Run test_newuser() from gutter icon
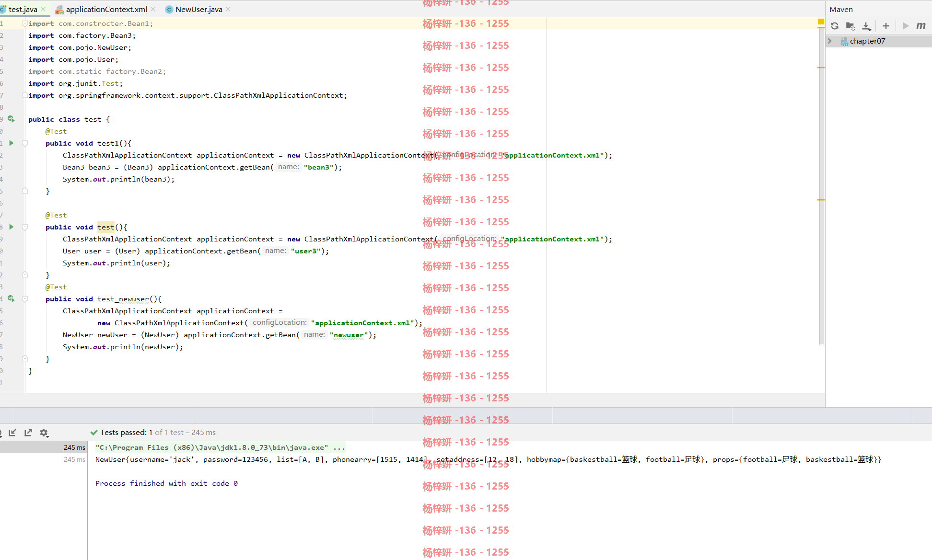The width and height of the screenshot is (932, 560). point(11,299)
